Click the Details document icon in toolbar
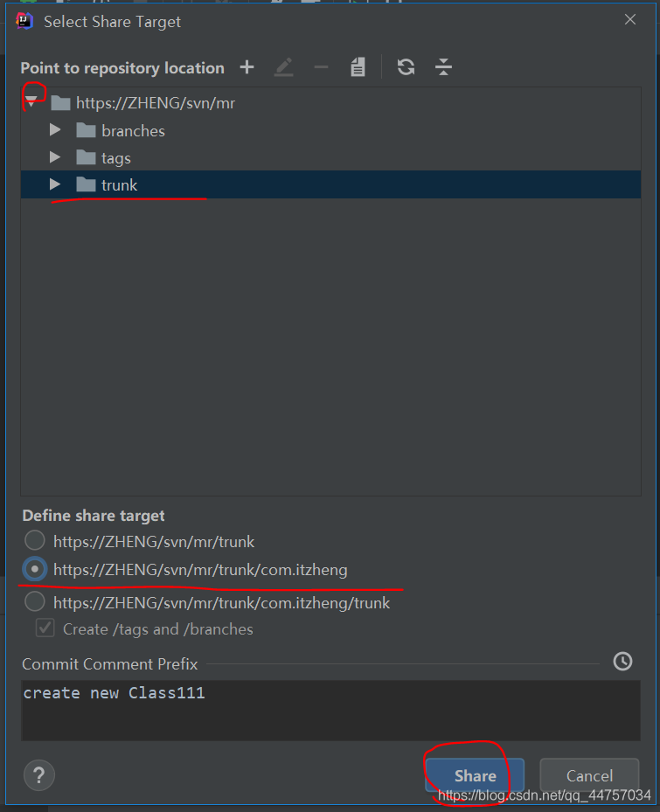 coord(358,67)
